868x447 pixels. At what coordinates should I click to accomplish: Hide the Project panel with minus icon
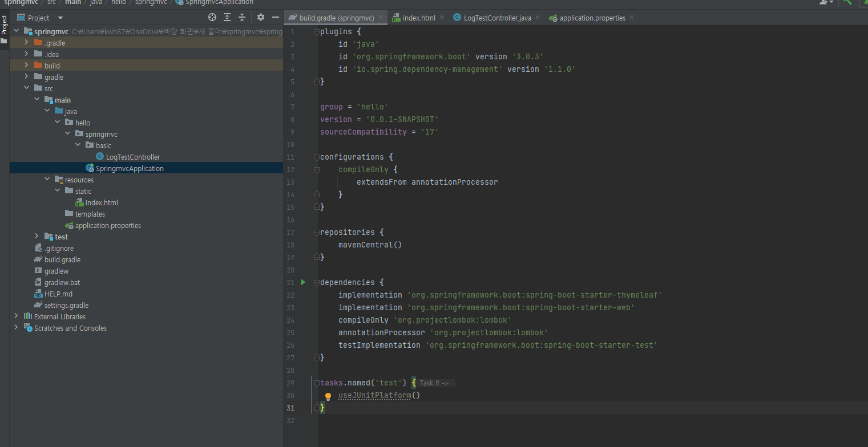(x=276, y=18)
